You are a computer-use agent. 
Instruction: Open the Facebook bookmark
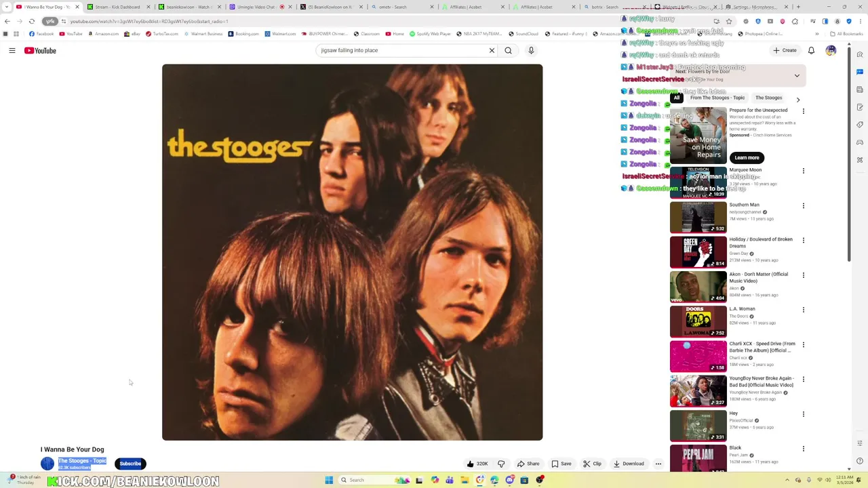41,34
